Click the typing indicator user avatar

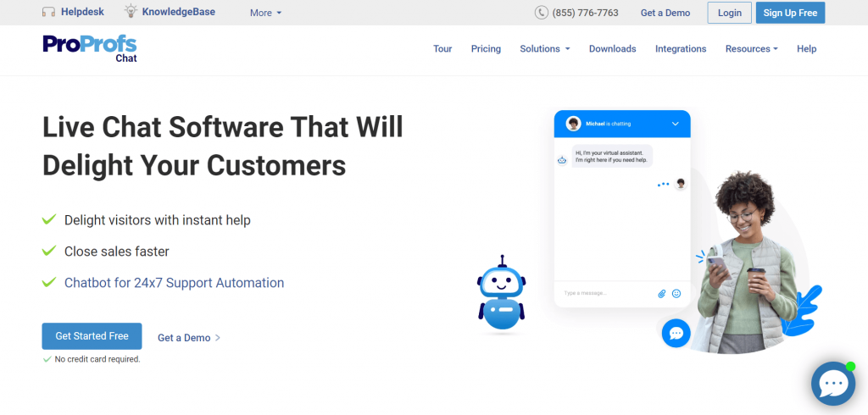coord(681,184)
